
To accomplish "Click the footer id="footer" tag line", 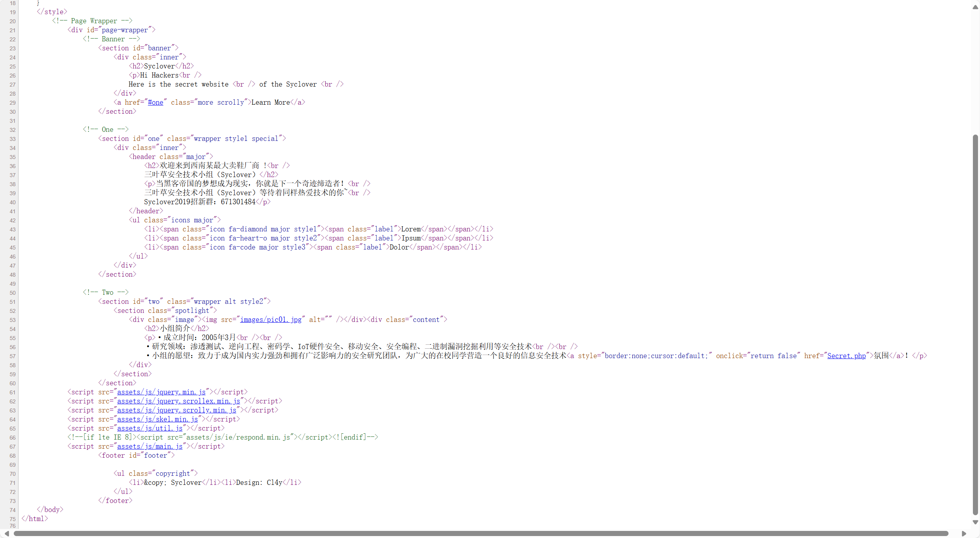I will click(136, 455).
